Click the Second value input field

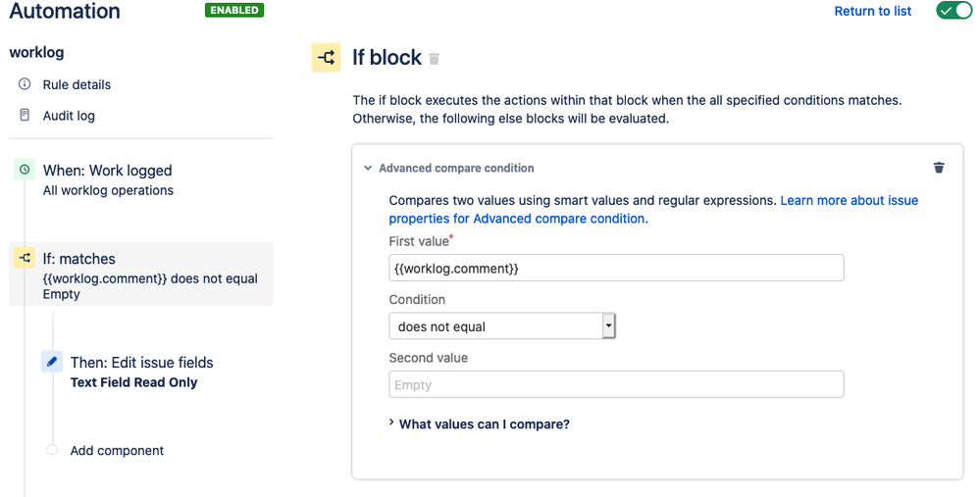[x=616, y=385]
